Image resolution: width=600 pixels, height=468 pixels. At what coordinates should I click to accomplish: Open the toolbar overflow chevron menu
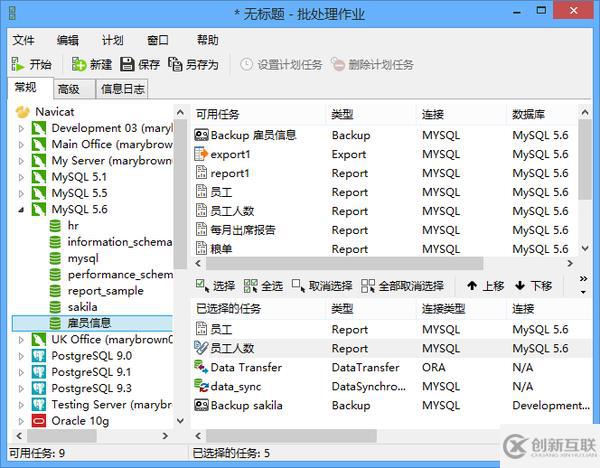pyautogui.click(x=583, y=285)
